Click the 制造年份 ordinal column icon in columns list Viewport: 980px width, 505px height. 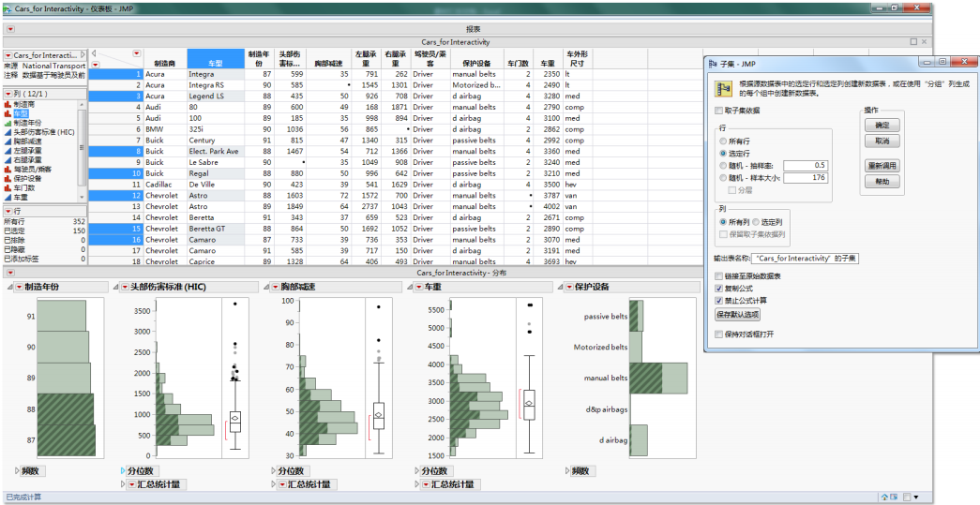[x=8, y=123]
